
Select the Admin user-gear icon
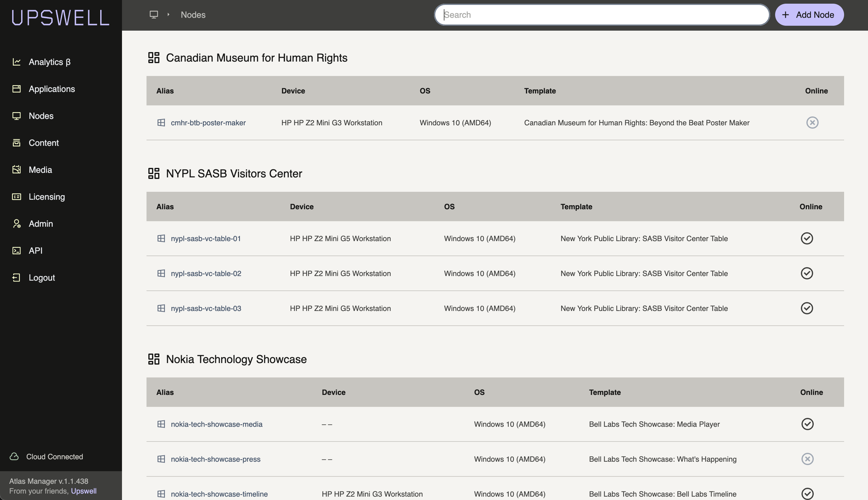tap(17, 224)
